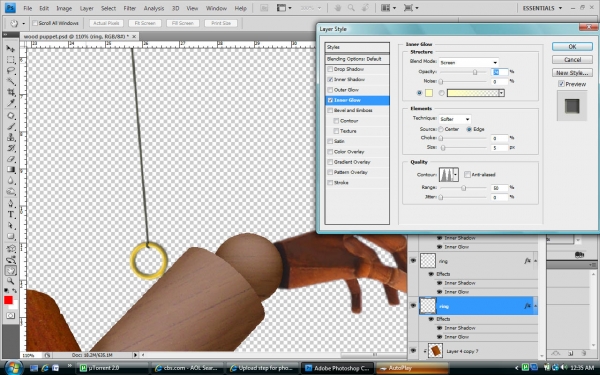Open the ESSENTIALS workspace switcher
The width and height of the screenshot is (600, 375).
click(542, 8)
